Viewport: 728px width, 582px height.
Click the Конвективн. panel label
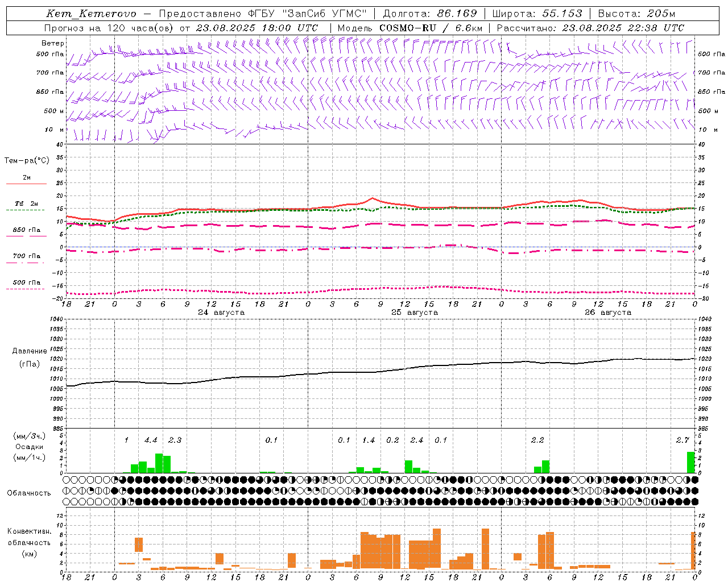tap(30, 531)
